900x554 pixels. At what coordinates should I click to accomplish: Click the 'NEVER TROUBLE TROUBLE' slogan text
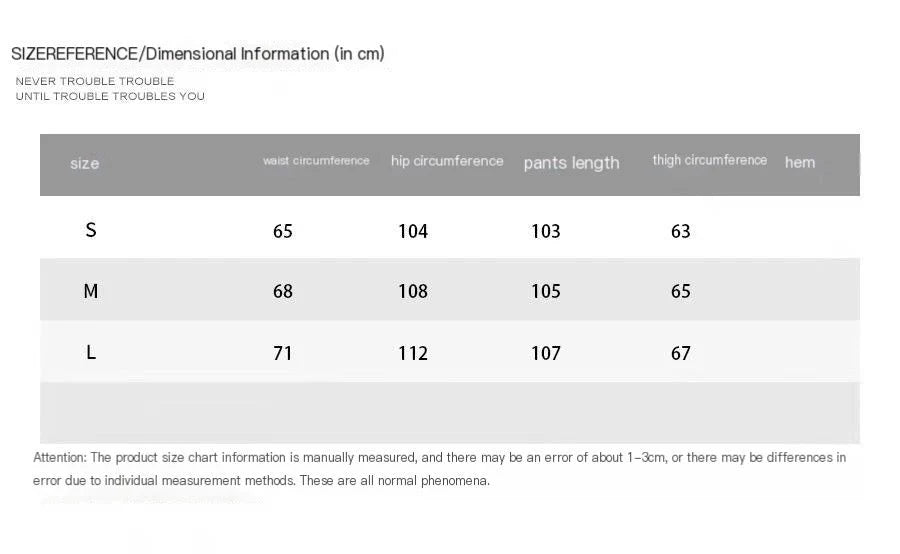(x=95, y=81)
